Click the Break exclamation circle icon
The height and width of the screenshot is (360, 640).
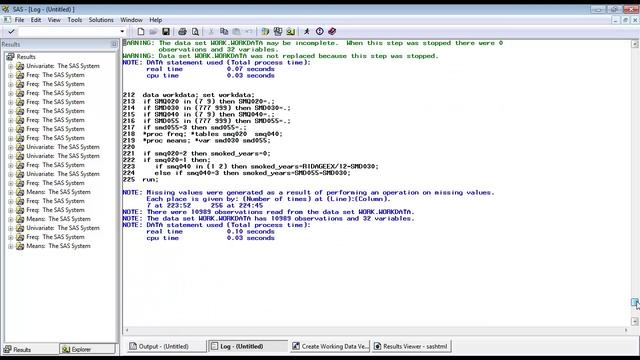tap(320, 31)
